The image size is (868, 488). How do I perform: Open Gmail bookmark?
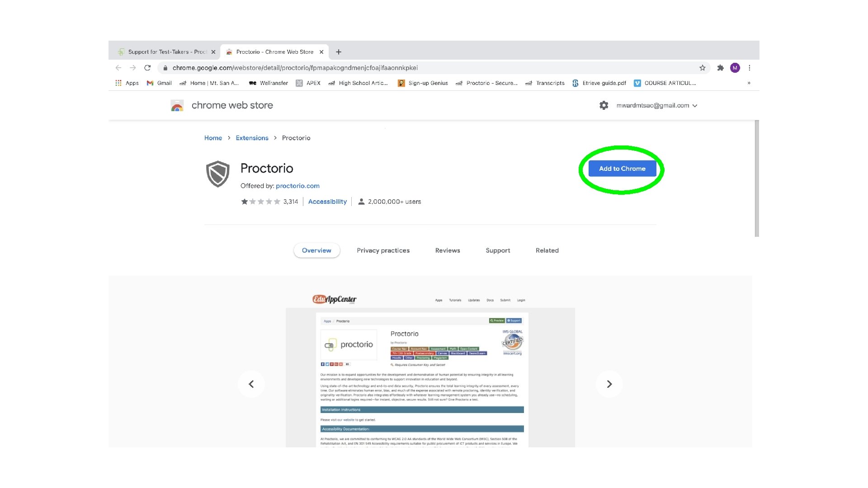click(159, 83)
